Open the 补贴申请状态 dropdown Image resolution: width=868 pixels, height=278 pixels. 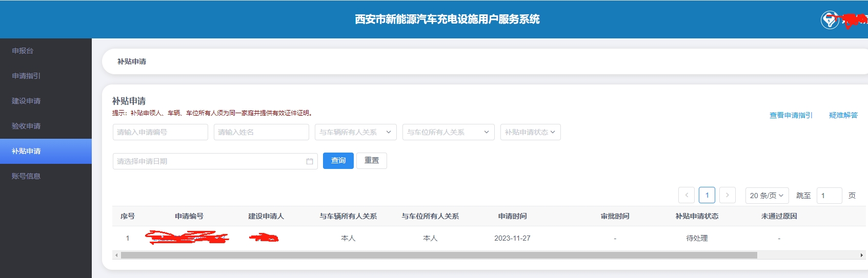coord(530,132)
